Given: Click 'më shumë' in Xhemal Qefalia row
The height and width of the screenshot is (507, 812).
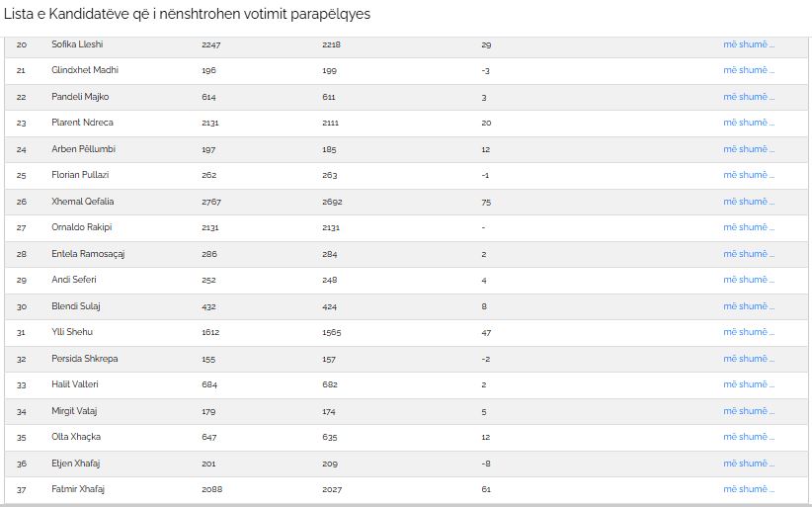Looking at the screenshot, I should 749,202.
